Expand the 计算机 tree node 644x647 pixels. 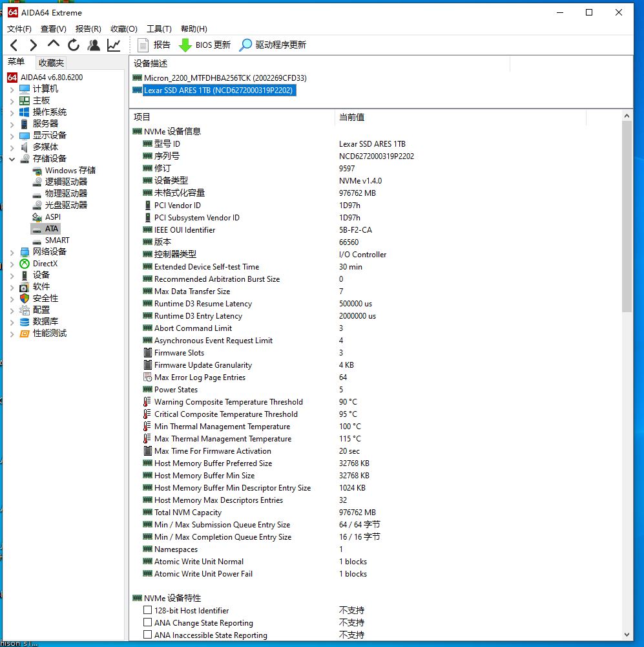pos(12,89)
